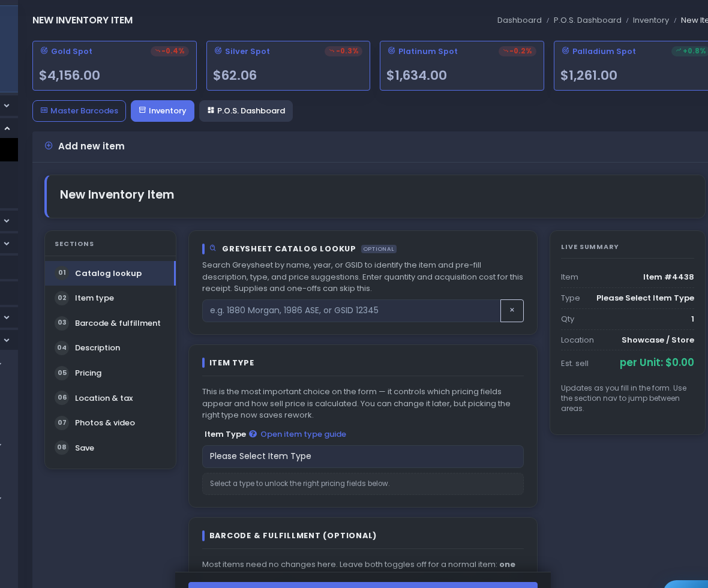Click the Silver Spot target icon
This screenshot has width=708, height=588.
(x=218, y=50)
